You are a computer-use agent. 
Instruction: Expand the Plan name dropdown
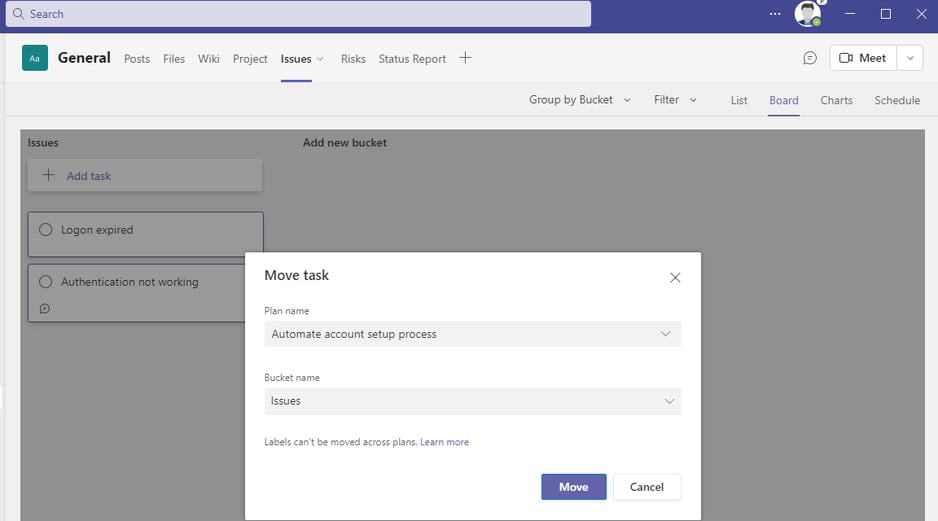point(473,334)
